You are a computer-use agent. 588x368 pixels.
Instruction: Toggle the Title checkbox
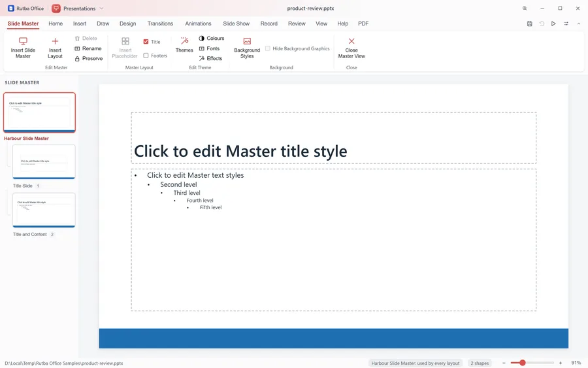146,42
